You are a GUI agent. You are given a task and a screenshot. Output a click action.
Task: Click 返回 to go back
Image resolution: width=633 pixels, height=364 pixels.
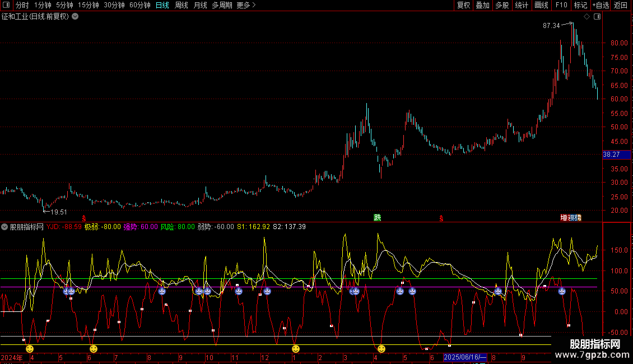[621, 5]
